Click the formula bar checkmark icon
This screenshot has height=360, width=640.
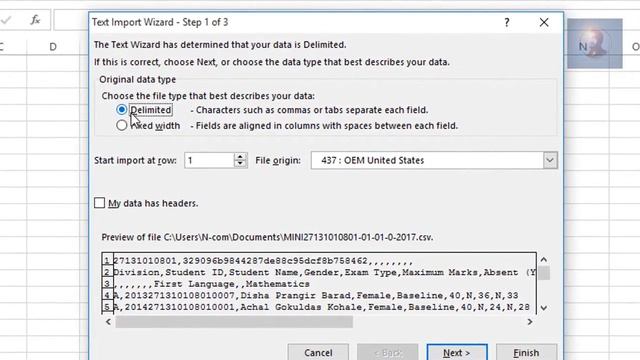(6, 20)
